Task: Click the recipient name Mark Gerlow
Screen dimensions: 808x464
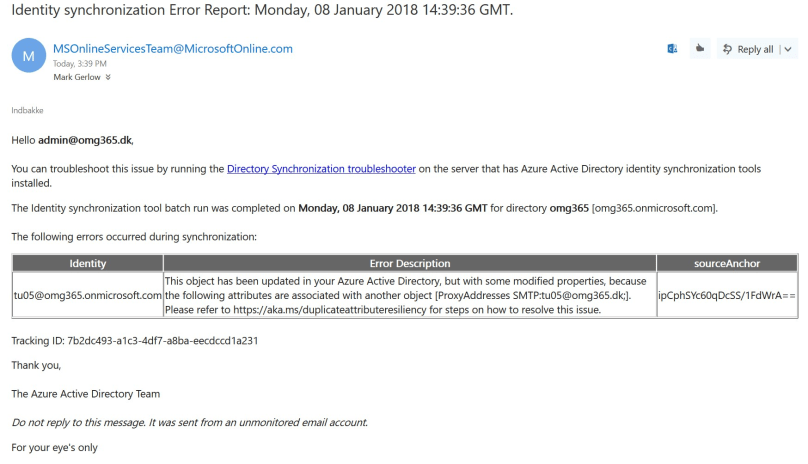Action: coord(77,77)
